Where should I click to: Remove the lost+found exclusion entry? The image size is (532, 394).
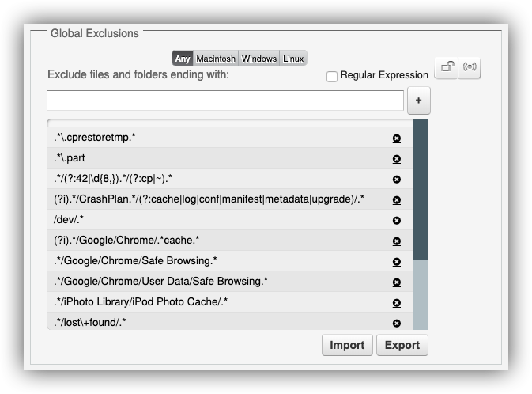pyautogui.click(x=397, y=323)
